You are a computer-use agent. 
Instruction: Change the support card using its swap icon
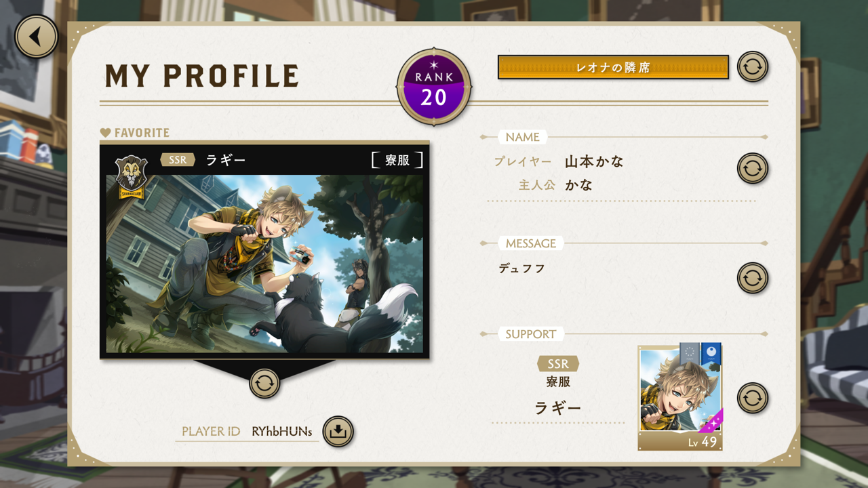click(753, 398)
